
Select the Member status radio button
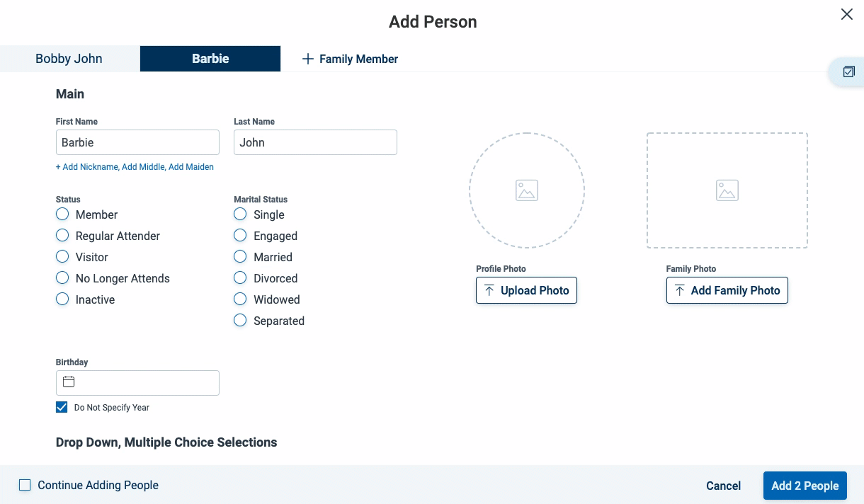[62, 214]
